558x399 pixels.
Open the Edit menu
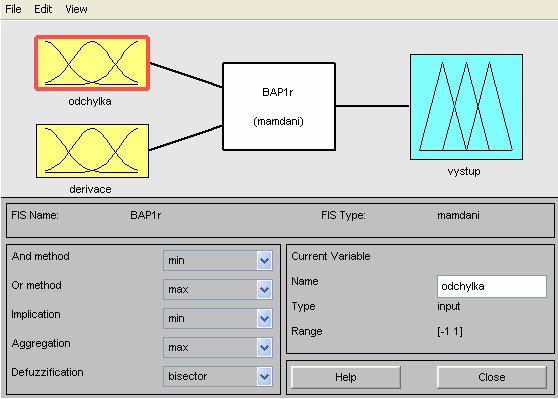[43, 9]
